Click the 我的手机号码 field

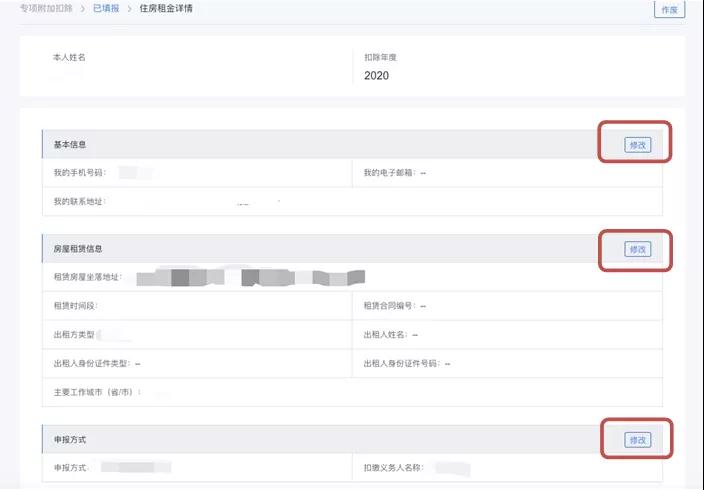click(x=80, y=173)
